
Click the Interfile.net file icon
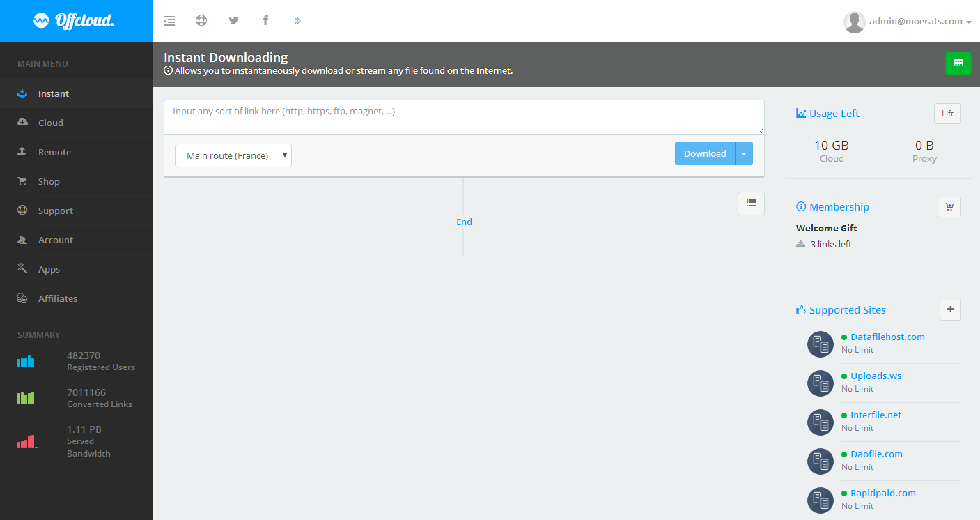coord(820,422)
